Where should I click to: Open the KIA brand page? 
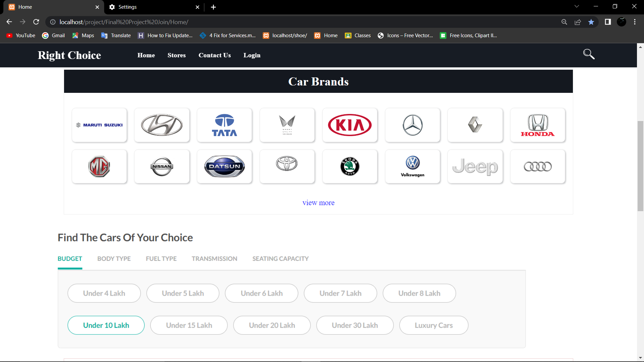(350, 125)
